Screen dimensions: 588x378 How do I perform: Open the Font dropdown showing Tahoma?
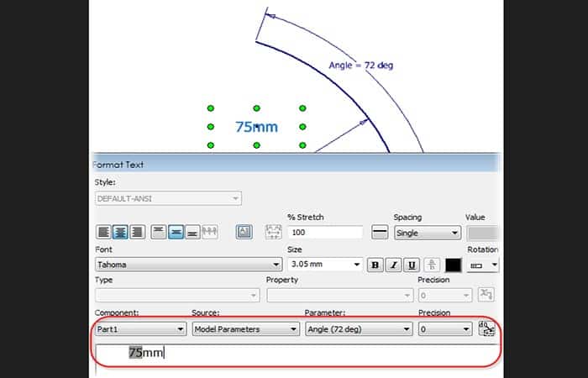coord(188,265)
